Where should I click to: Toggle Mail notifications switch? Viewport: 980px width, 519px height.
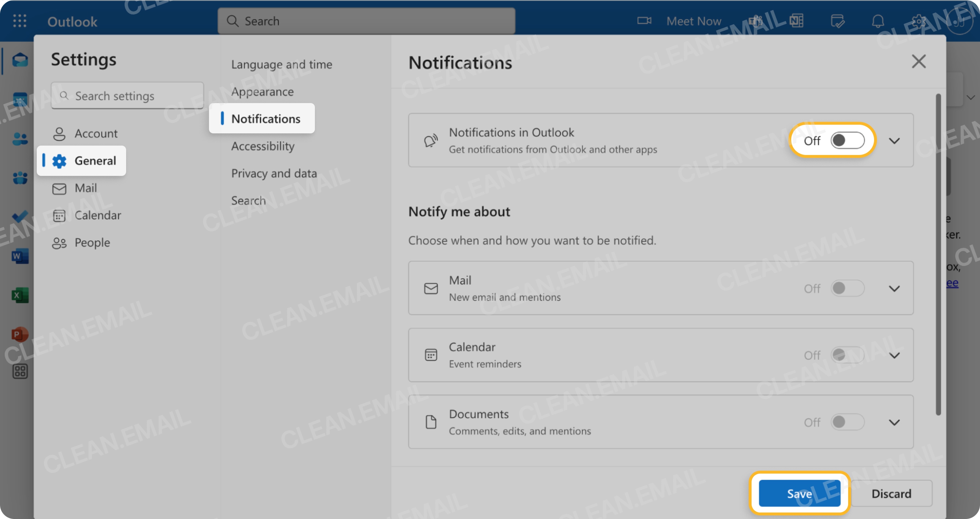[847, 288]
